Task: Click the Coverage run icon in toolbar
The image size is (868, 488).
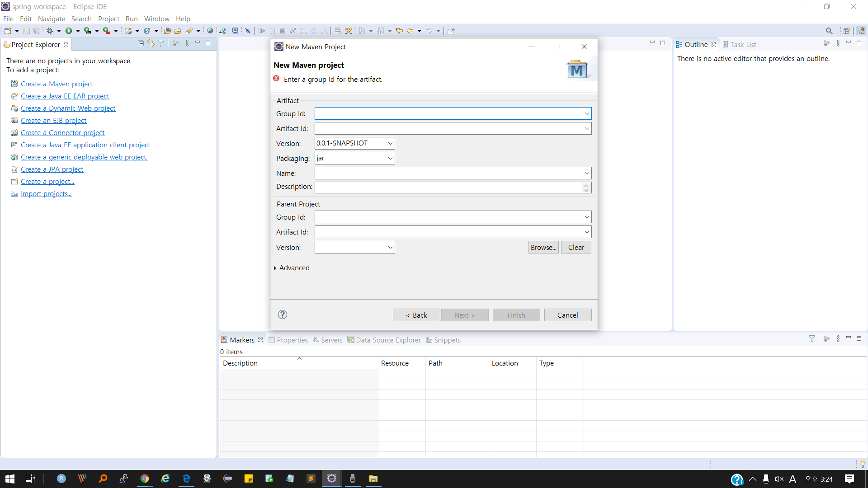Action: pos(88,31)
